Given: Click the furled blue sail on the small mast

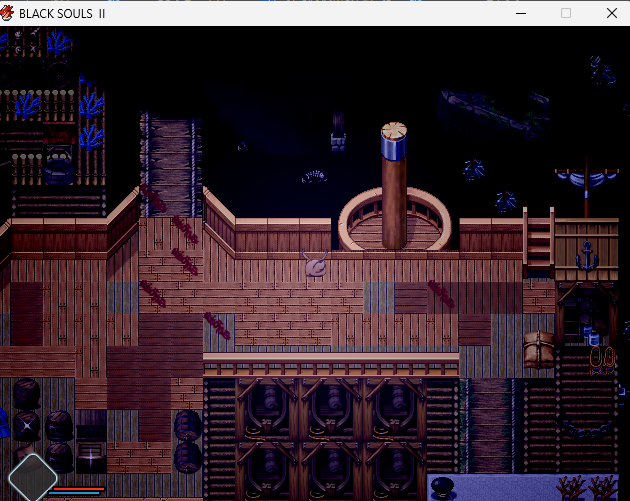Looking at the screenshot, I should pos(586,178).
